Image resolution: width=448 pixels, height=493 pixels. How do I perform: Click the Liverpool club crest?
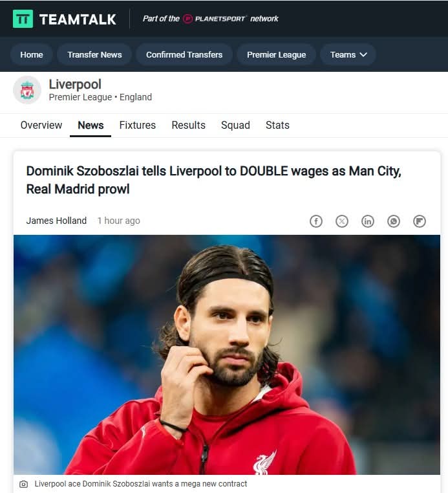pos(27,90)
